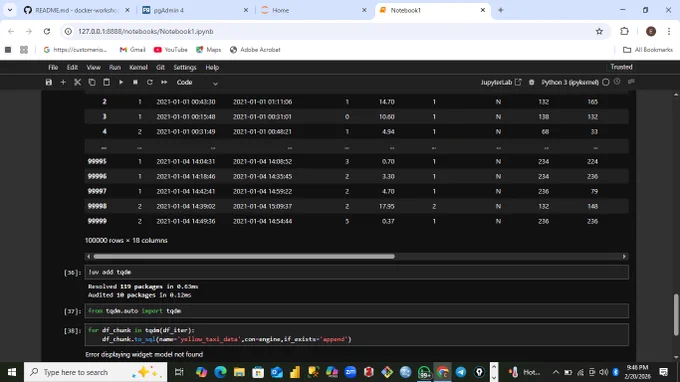The image size is (680, 382).
Task: Click the dataframe horizontal scrollbar thumb
Action: point(244,256)
